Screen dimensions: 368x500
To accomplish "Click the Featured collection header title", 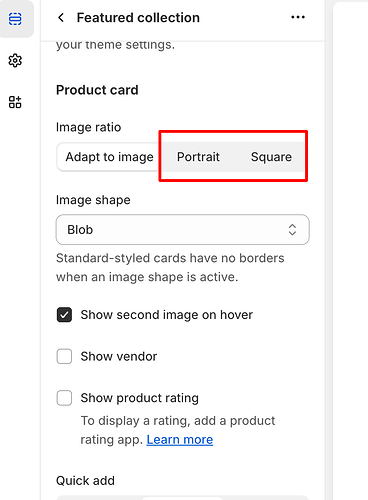I will [138, 18].
